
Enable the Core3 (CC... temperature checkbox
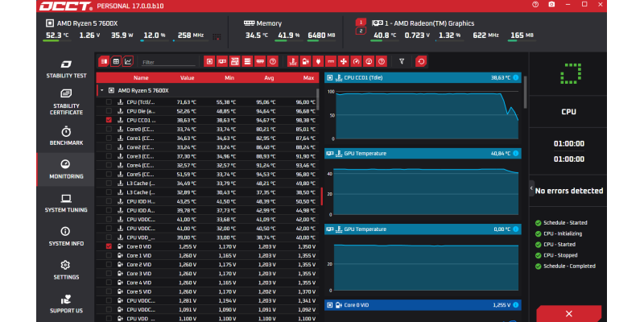(x=109, y=156)
